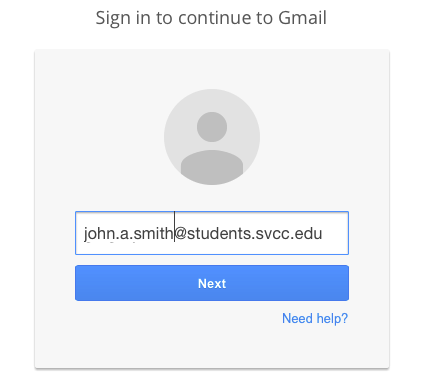Submit email with the Next button
Viewport: 423px width, 384px height.
click(212, 283)
